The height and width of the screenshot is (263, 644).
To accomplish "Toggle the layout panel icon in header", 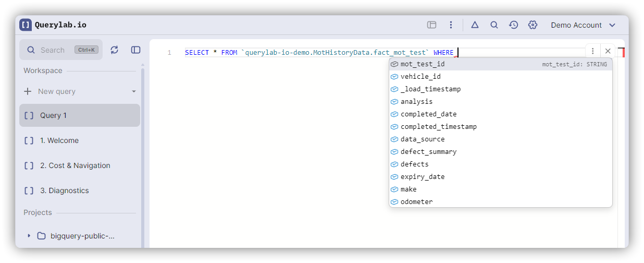I will (x=431, y=25).
